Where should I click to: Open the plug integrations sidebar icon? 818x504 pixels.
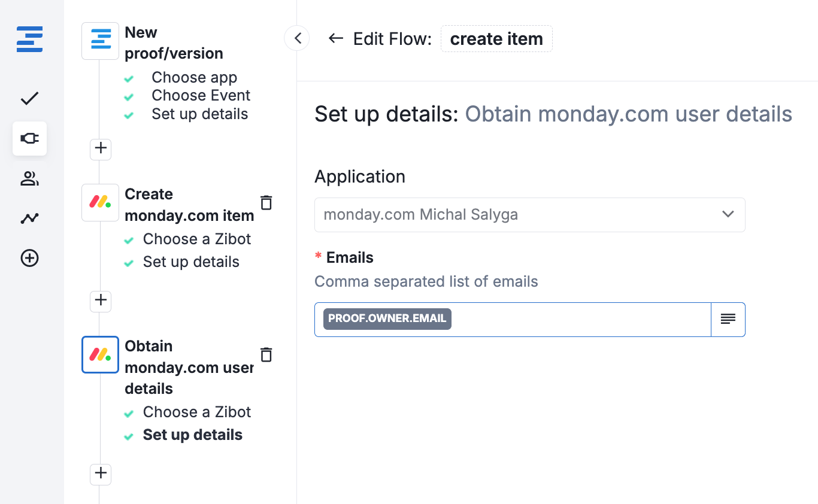click(29, 138)
